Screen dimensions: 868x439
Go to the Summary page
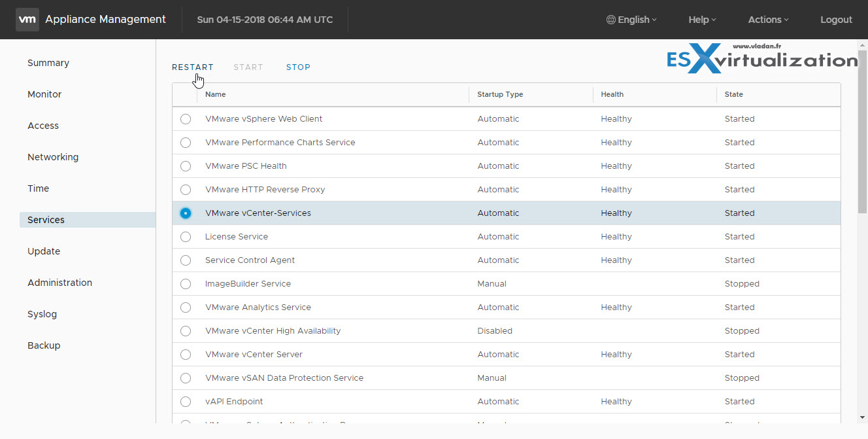[48, 63]
